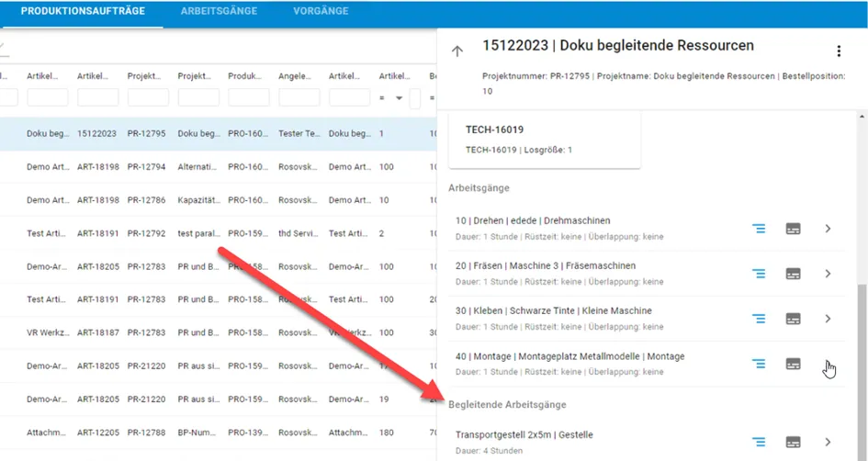Click cell 'thd Servi...'
Image resolution: width=868 pixels, height=461 pixels.
tap(299, 233)
